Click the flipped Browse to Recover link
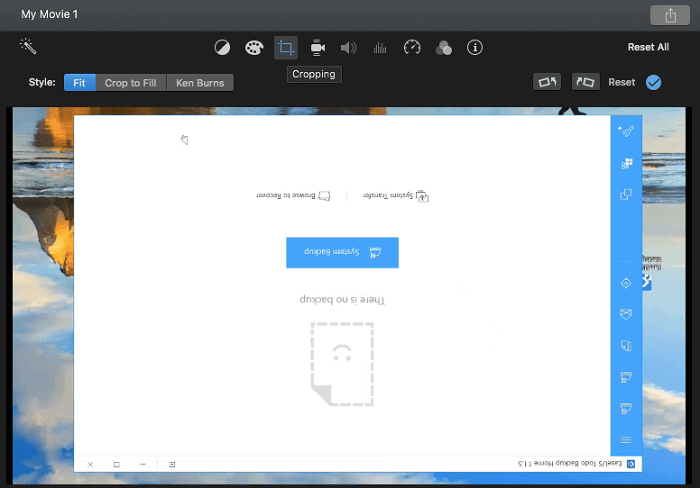Screen dimensions: 700x488 293,196
